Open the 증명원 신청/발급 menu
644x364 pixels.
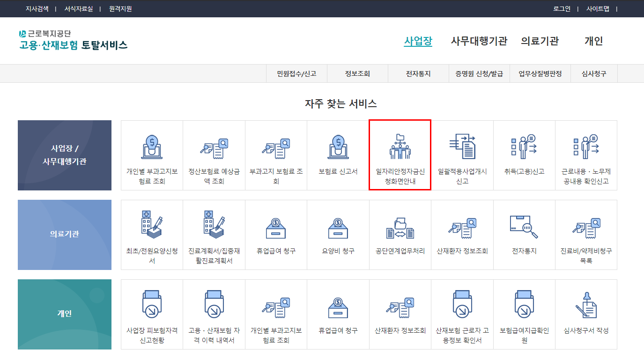coord(479,74)
